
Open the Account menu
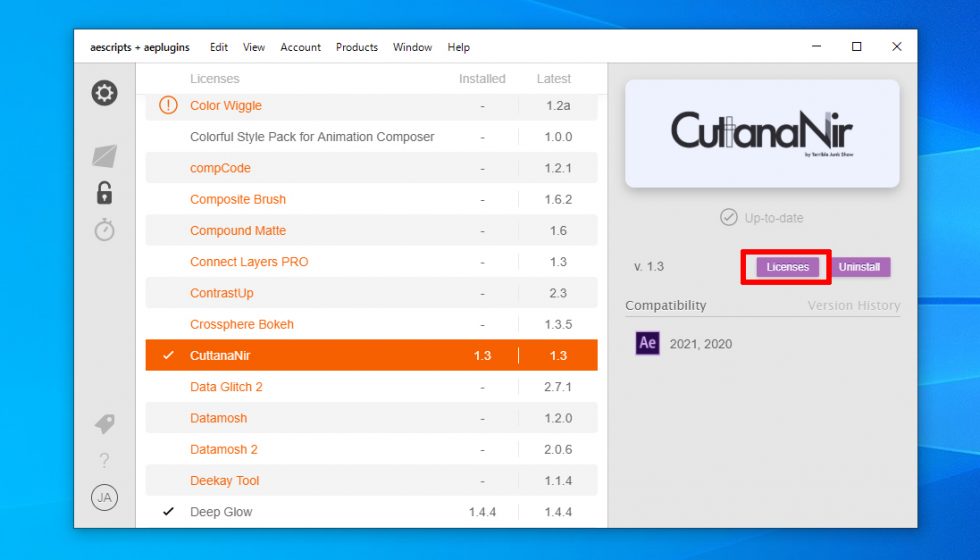[301, 47]
